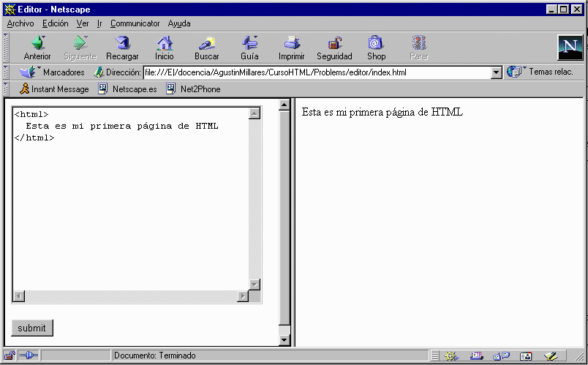This screenshot has height=365, width=588.
Task: Expand the Dirección URL history dropdown
Action: [496, 72]
